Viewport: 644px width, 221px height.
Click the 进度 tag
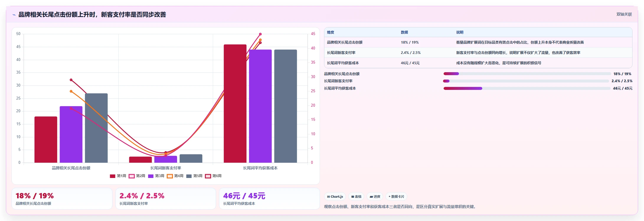pyautogui.click(x=375, y=197)
